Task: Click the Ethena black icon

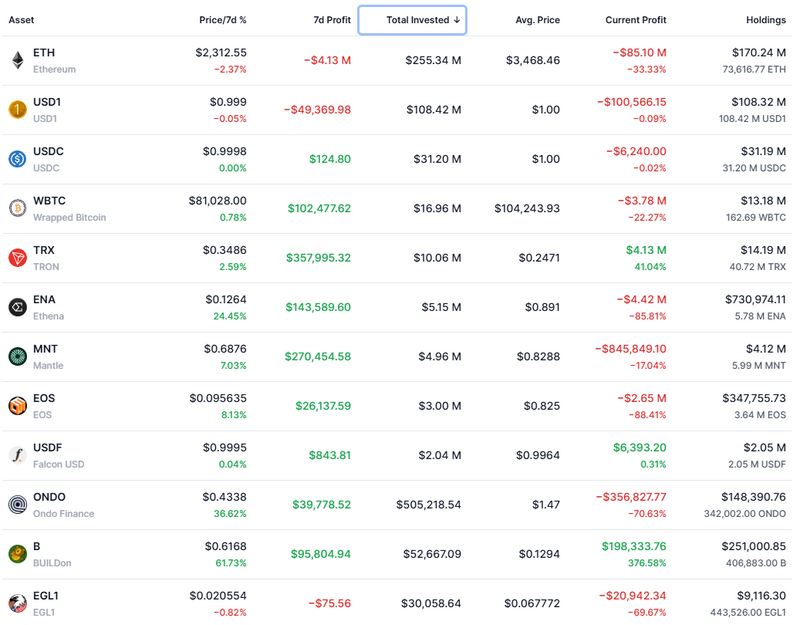Action: [18, 307]
